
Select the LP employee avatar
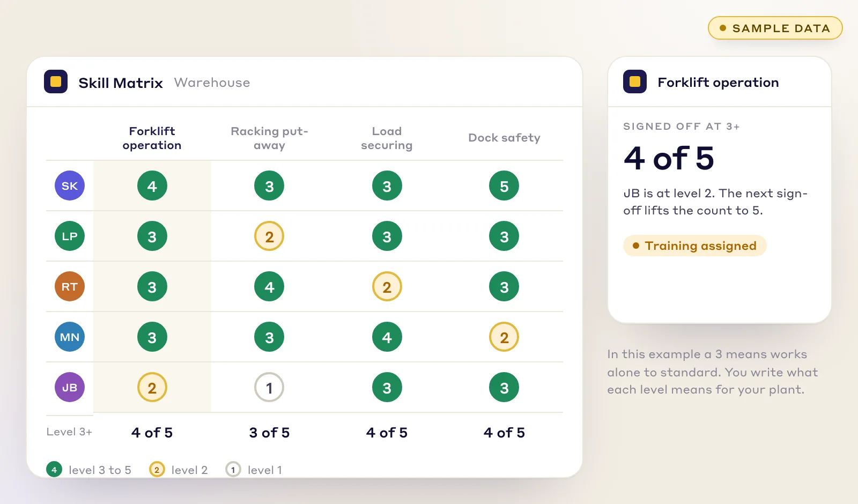click(70, 236)
